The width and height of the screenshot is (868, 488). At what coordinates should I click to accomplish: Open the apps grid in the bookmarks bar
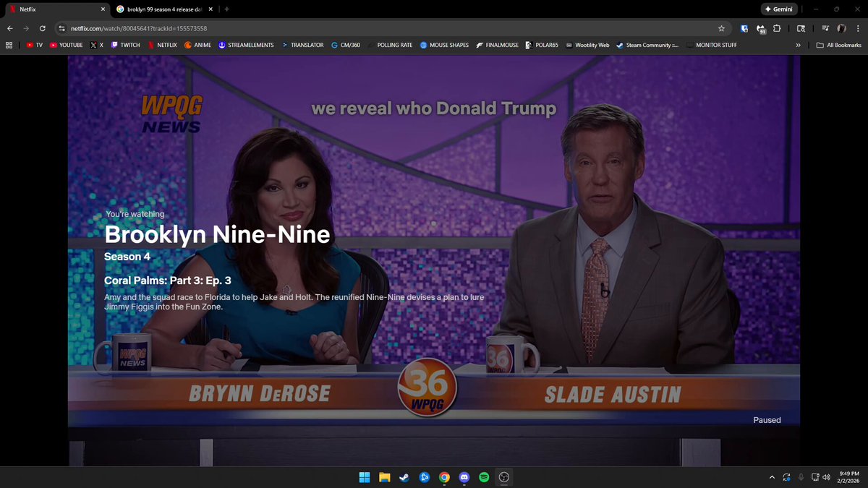point(9,45)
